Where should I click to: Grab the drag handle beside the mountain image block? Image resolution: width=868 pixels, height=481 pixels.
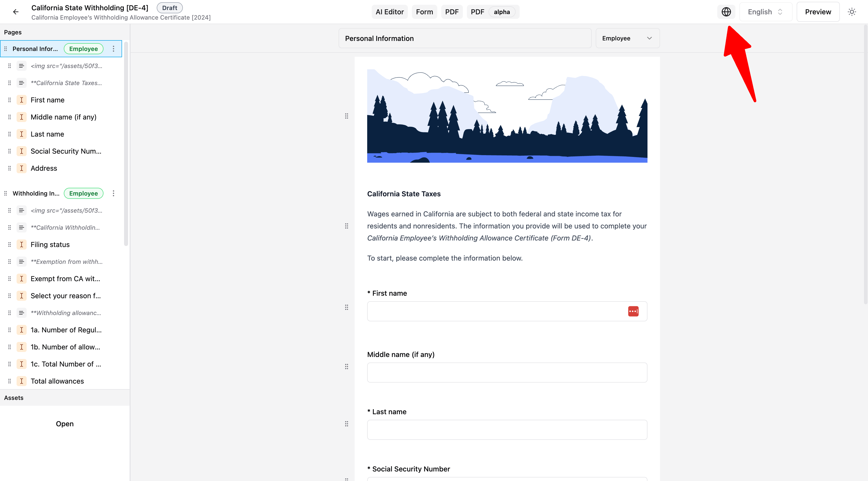[x=346, y=116]
